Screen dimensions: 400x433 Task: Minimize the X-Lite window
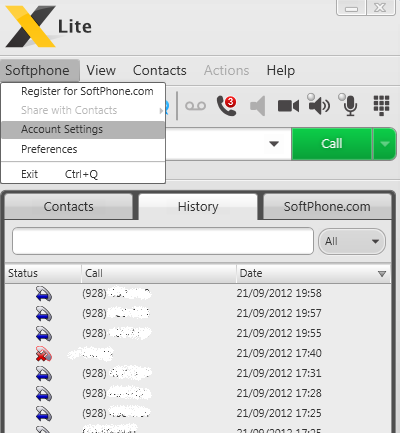pyautogui.click(x=351, y=7)
